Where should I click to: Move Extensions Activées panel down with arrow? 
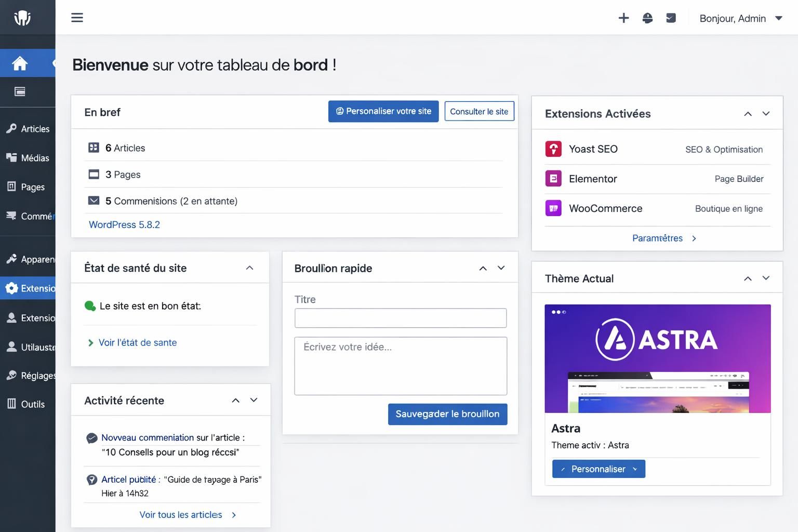[x=766, y=114]
